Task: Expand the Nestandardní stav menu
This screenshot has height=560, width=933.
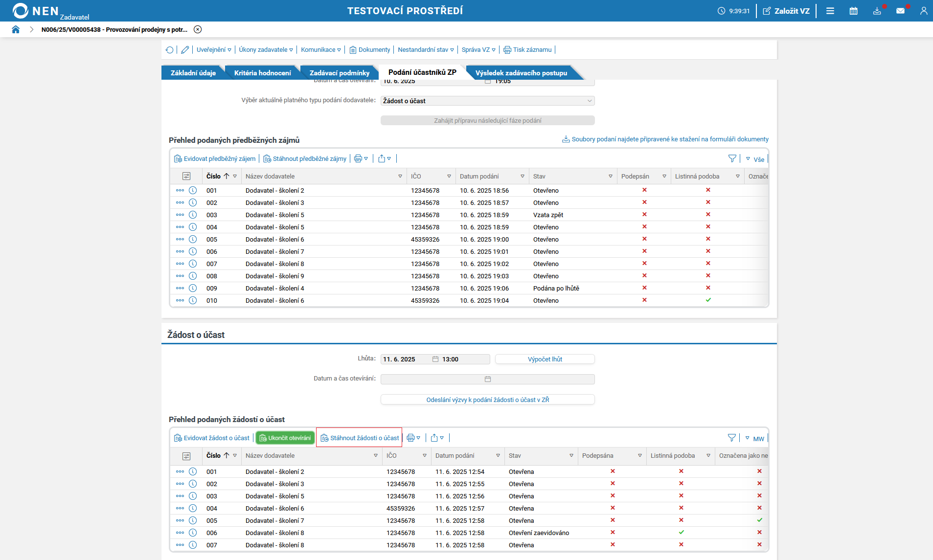Action: 426,50
